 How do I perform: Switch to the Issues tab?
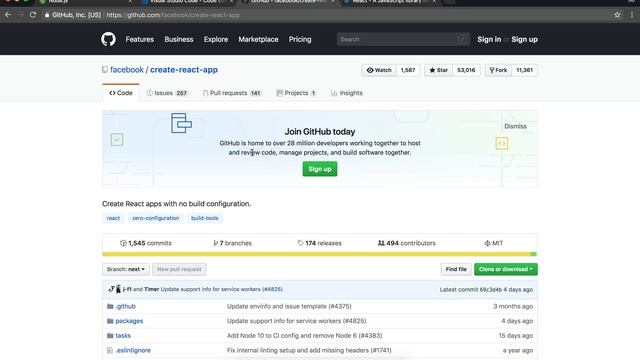[167, 93]
